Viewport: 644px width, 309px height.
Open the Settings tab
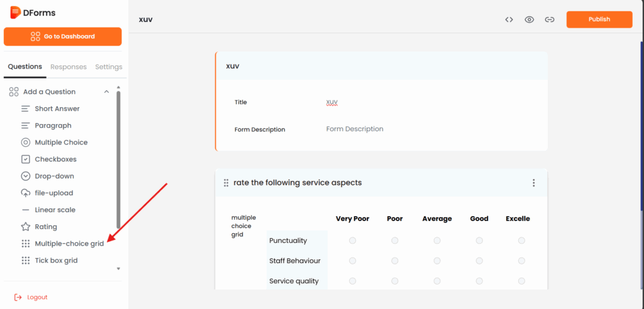[109, 67]
